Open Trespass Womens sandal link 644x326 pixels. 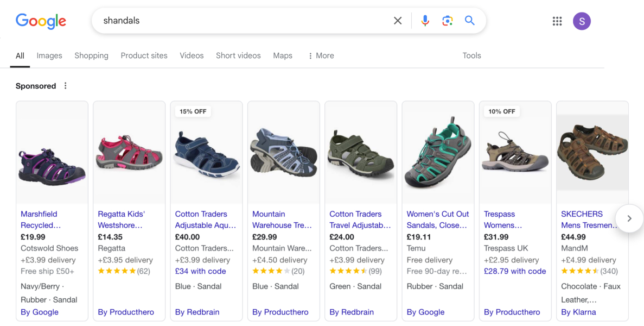pos(503,220)
